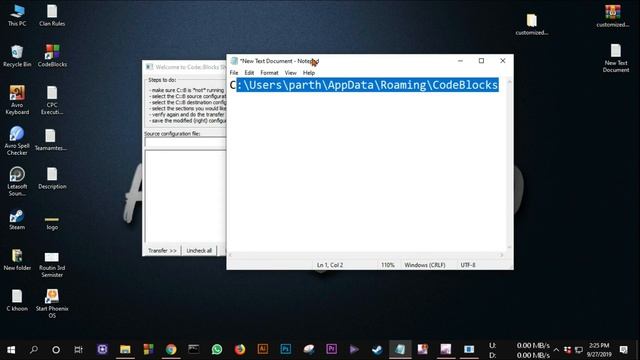
Task: Open Notepad Help menu
Action: click(x=309, y=73)
